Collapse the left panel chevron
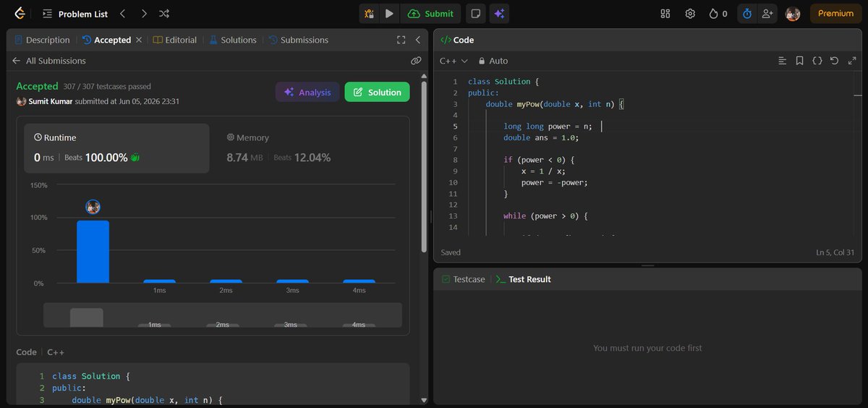Viewport: 868px width, 408px height. tap(417, 40)
